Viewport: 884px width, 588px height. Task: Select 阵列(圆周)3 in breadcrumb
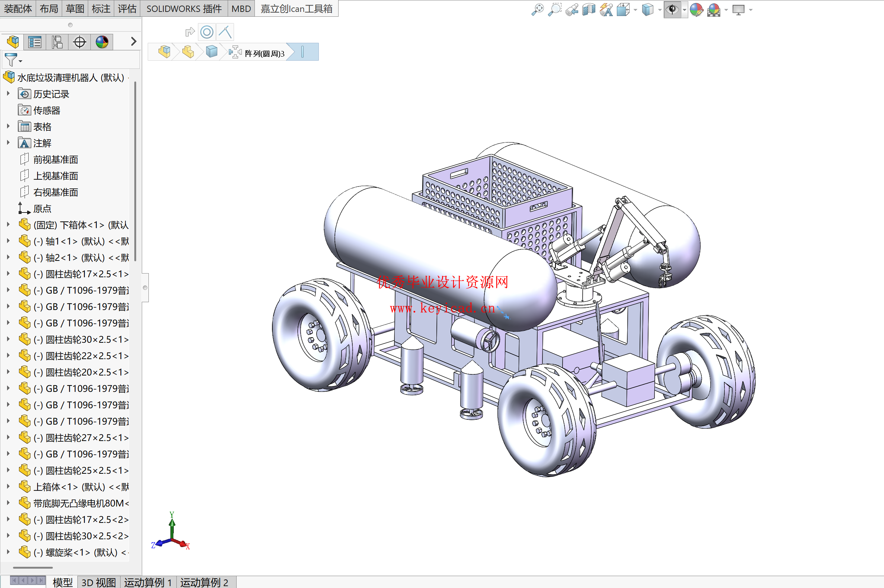[257, 53]
